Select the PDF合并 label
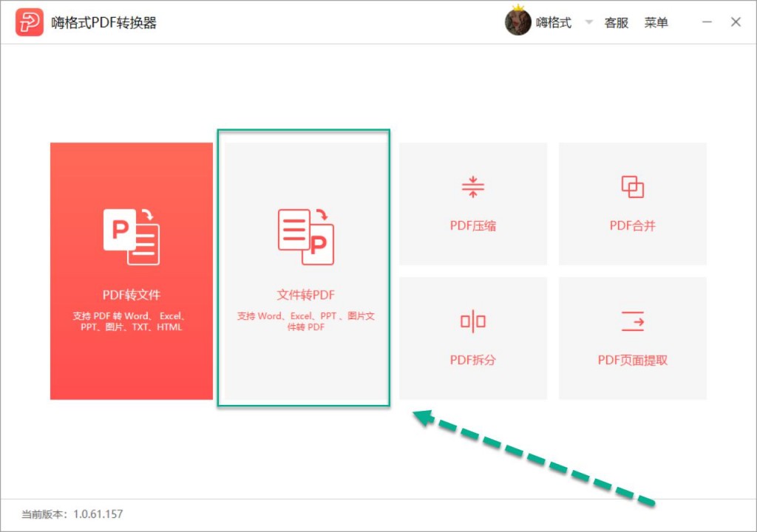The width and height of the screenshot is (757, 532). 633,225
